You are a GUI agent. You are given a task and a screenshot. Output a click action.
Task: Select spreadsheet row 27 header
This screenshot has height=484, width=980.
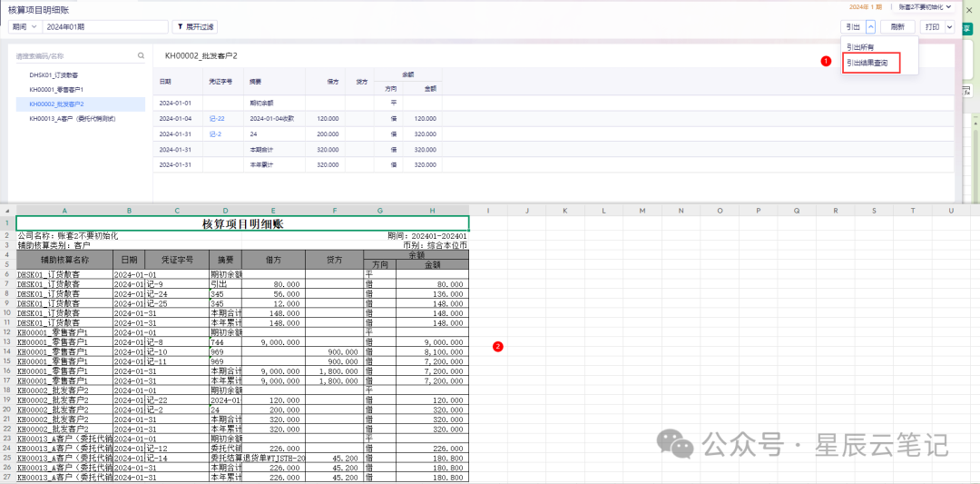pyautogui.click(x=8, y=478)
